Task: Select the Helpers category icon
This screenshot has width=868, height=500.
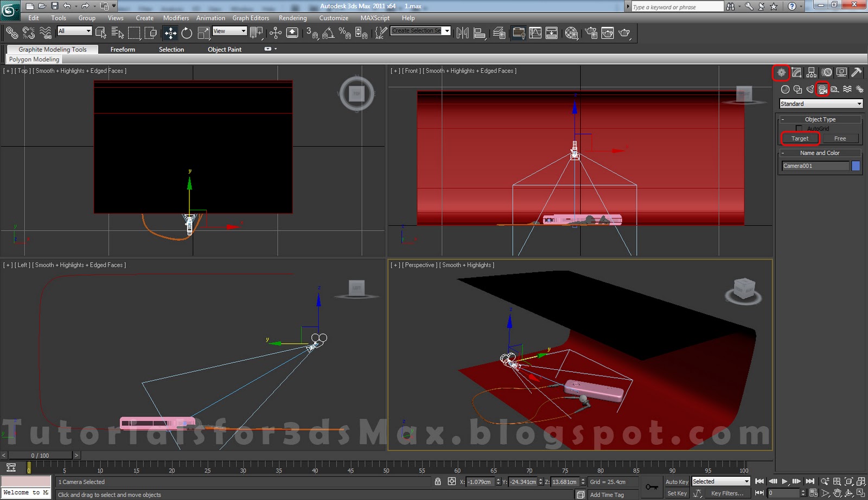Action: coord(835,89)
